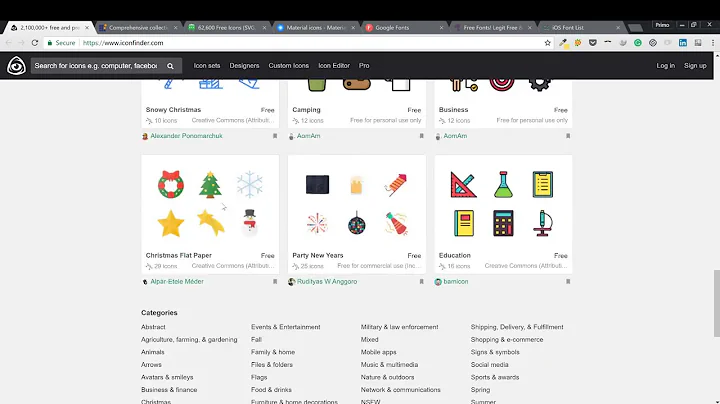Click the Iconfinder eye logo

[x=16, y=66]
